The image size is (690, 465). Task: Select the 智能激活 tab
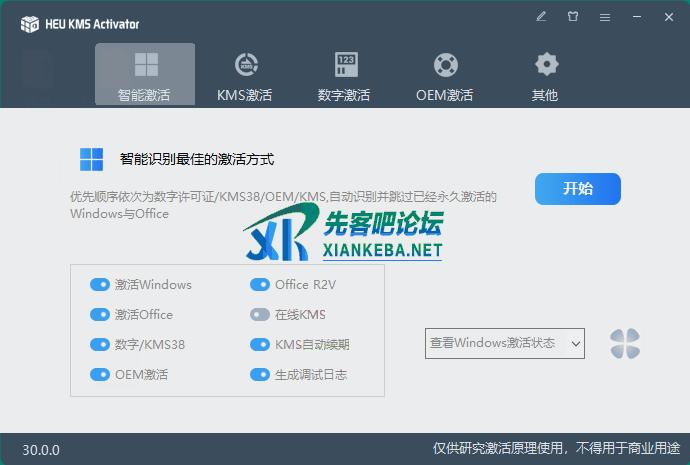[x=145, y=75]
